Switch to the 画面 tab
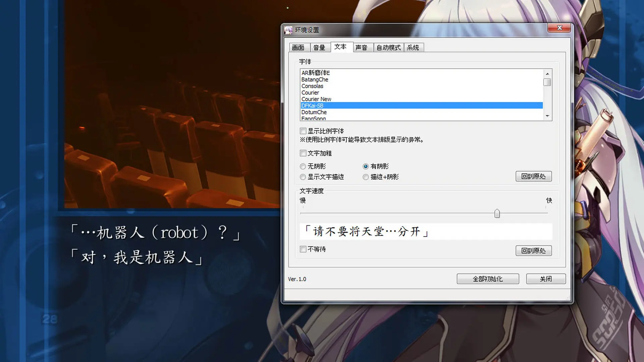Screen dimensions: 644x362 tap(299, 48)
